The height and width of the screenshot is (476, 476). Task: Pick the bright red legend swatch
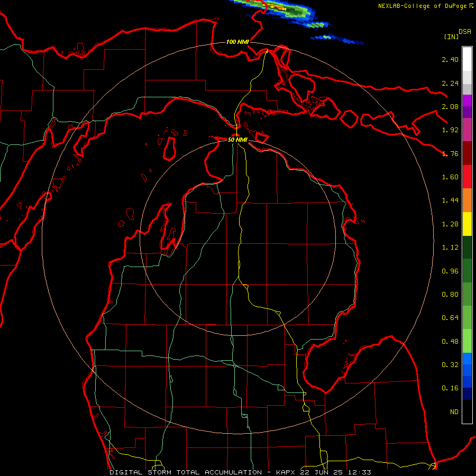[467, 177]
